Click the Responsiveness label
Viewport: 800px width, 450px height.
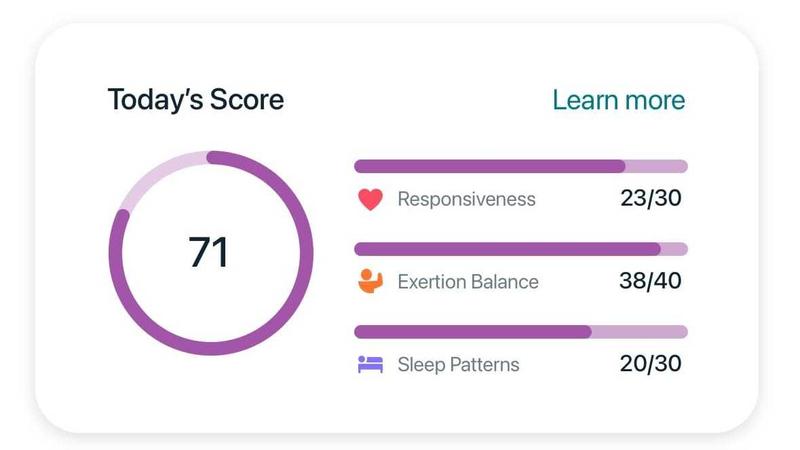pyautogui.click(x=466, y=199)
